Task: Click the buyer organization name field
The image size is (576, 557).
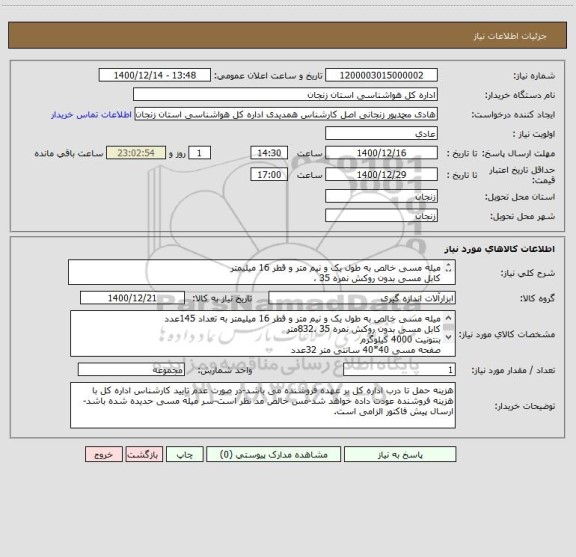Action: (x=285, y=95)
